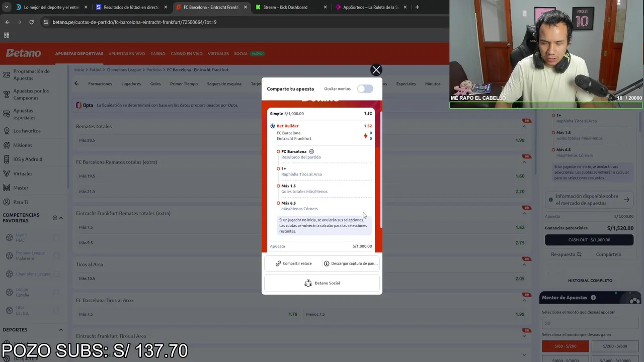
Task: Open iOS y Android sidebar icon
Action: (x=7, y=159)
